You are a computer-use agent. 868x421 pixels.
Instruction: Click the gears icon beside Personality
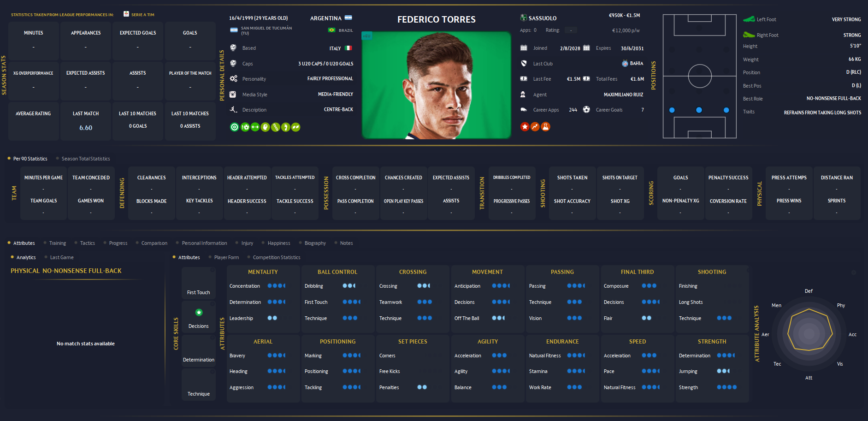(234, 79)
